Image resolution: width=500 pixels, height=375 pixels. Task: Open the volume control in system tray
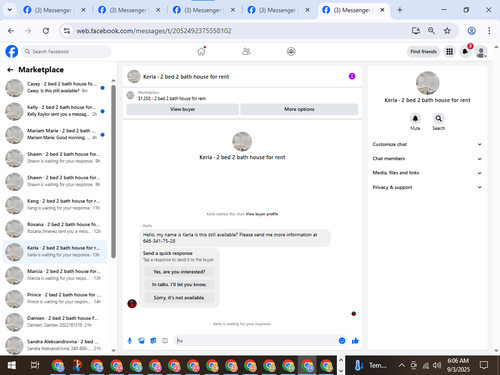point(436,366)
